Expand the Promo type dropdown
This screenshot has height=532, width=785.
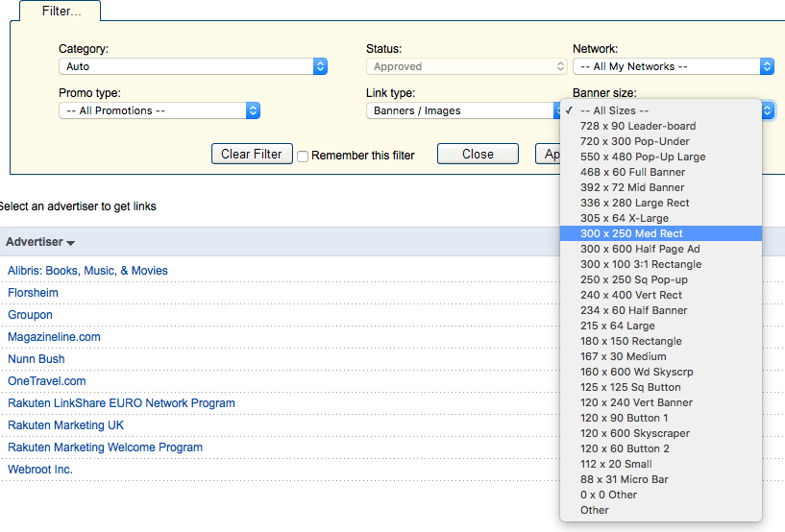(159, 110)
